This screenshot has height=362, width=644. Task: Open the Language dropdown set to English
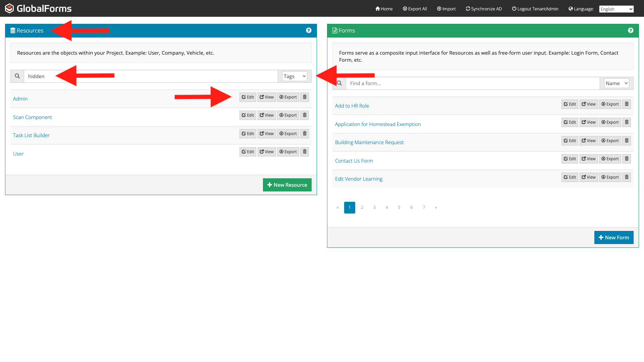(616, 9)
